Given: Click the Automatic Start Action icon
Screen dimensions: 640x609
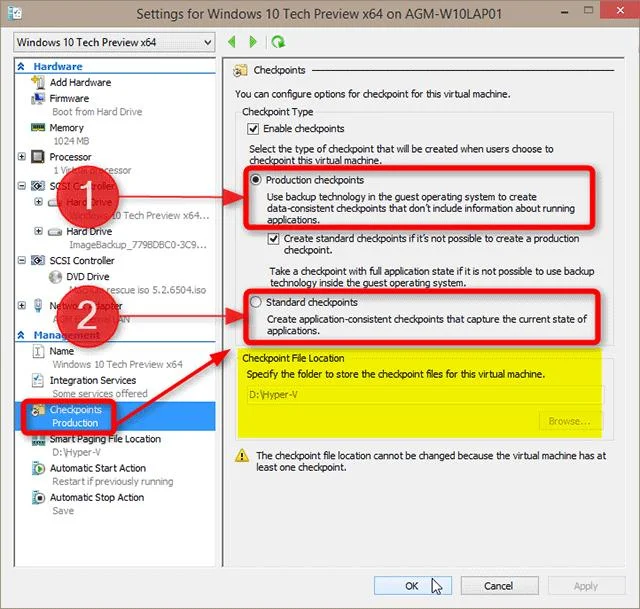Looking at the screenshot, I should 38,468.
